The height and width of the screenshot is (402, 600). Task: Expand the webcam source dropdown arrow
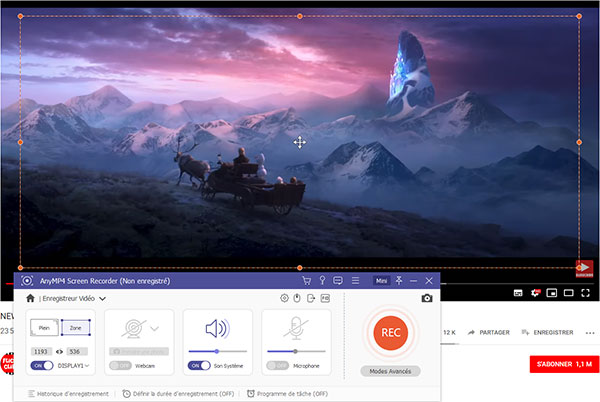pos(155,328)
